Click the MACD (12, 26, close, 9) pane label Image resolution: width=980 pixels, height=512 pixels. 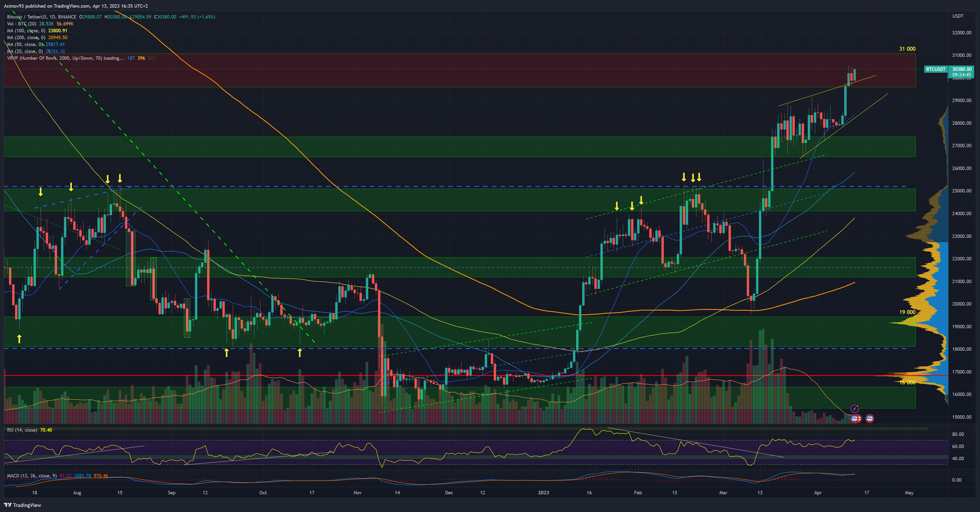pos(32,476)
